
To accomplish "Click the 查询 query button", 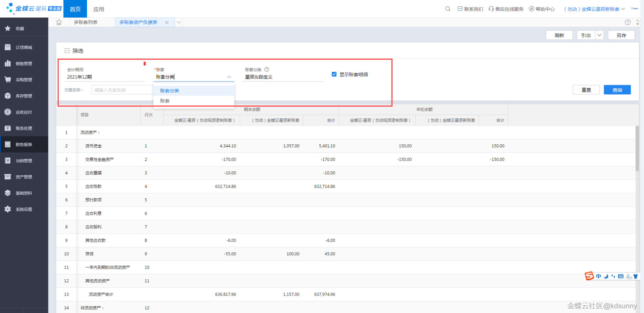I will tap(617, 90).
